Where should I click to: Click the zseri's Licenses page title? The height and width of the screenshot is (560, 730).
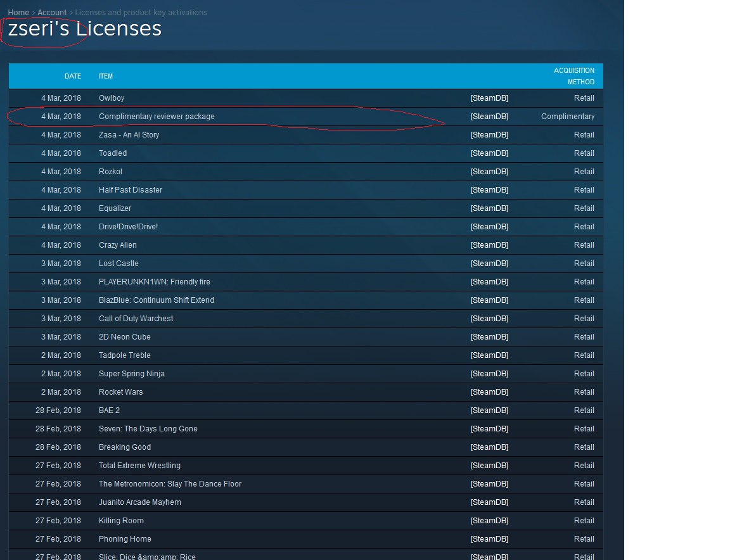[85, 29]
